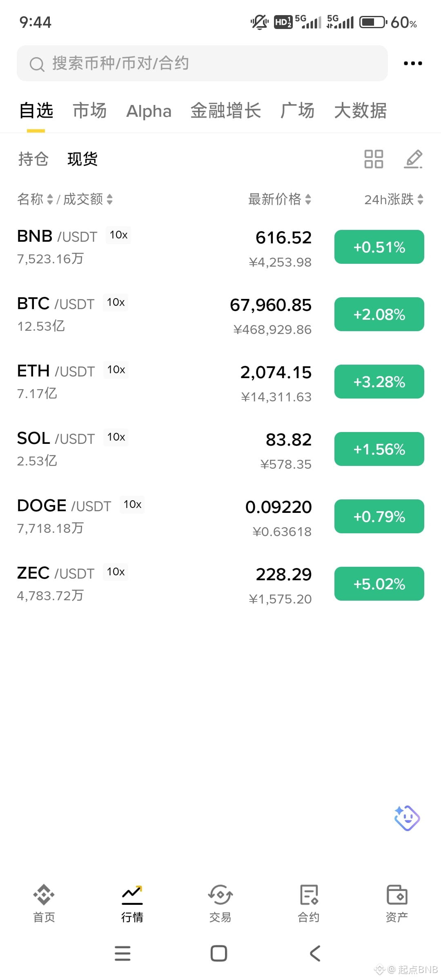The image size is (441, 980).
Task: Focus the 搜索币种/币对/合约 search field
Action: coord(202,63)
